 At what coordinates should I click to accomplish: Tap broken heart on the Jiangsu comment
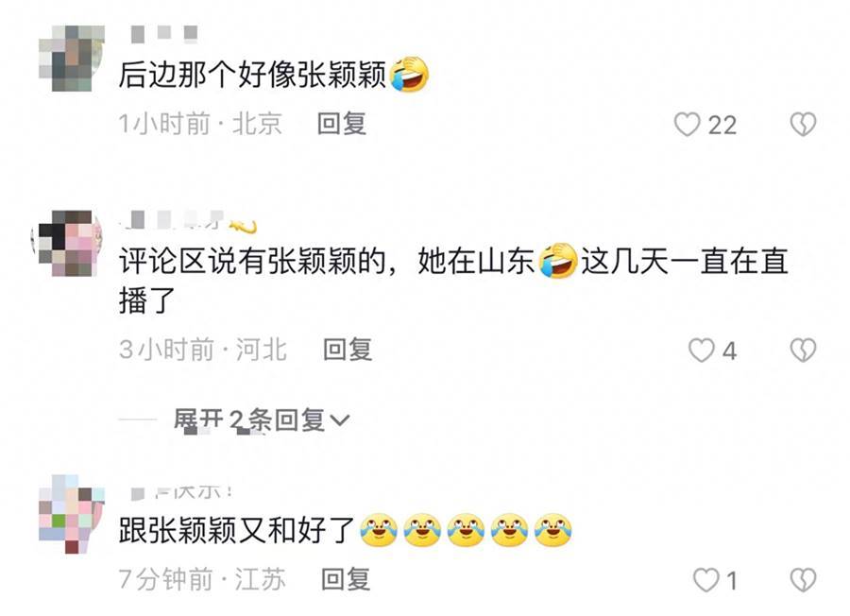tap(803, 580)
